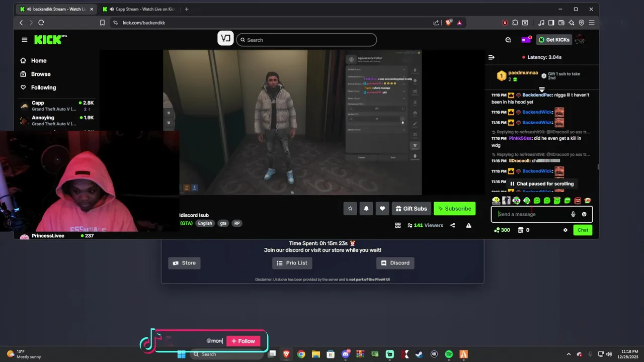Open the browser main menu
This screenshot has width=644, height=362.
(592, 23)
